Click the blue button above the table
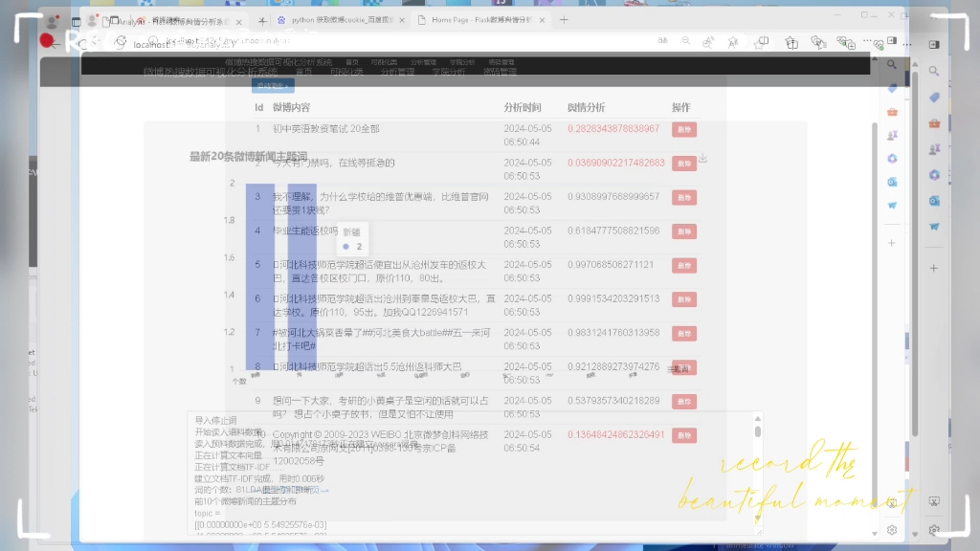The width and height of the screenshot is (980, 551). click(273, 85)
